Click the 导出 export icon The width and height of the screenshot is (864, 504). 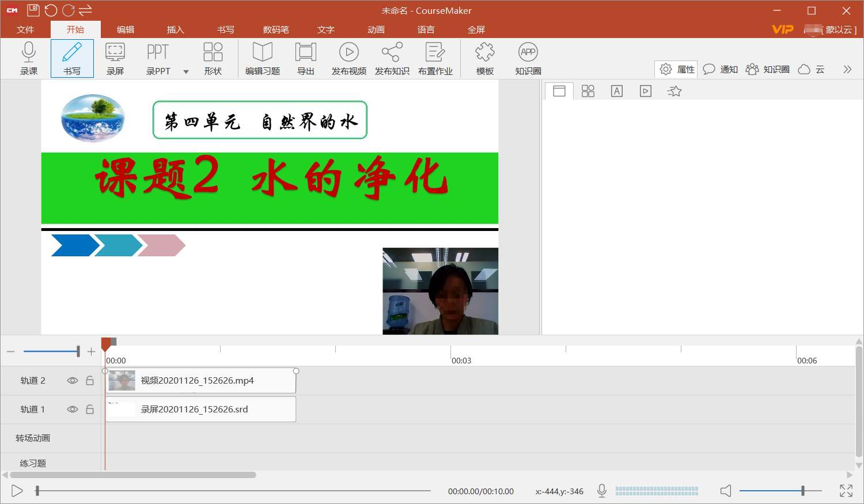pos(305,58)
